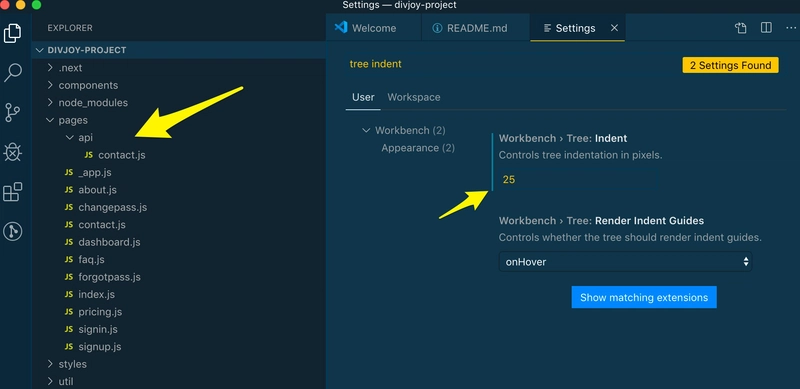Open the Run and Debug view

12,152
